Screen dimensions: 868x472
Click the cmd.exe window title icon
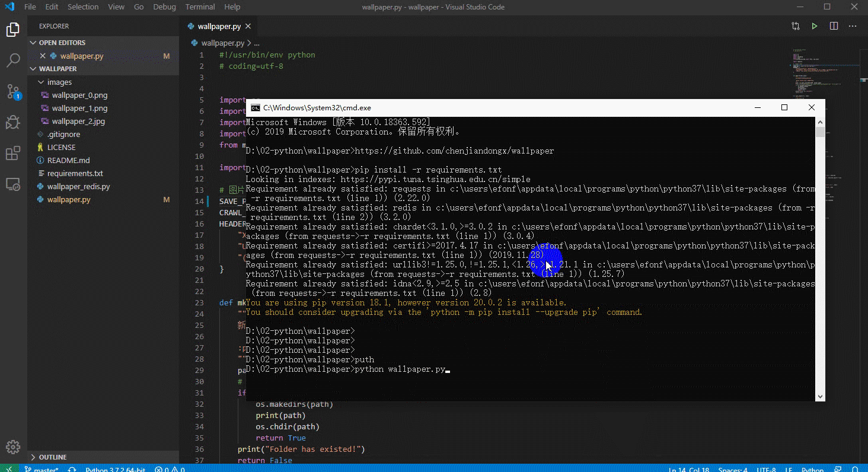256,108
